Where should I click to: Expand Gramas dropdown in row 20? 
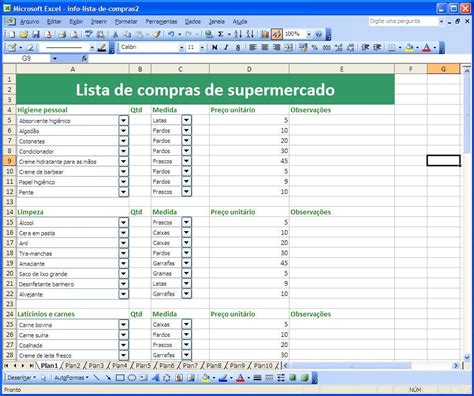(x=187, y=273)
